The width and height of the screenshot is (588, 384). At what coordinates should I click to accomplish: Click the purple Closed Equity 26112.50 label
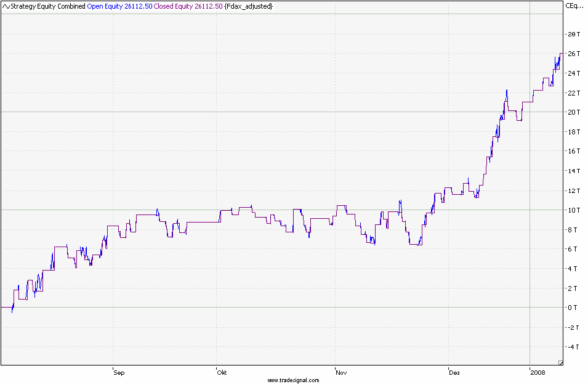pyautogui.click(x=188, y=6)
